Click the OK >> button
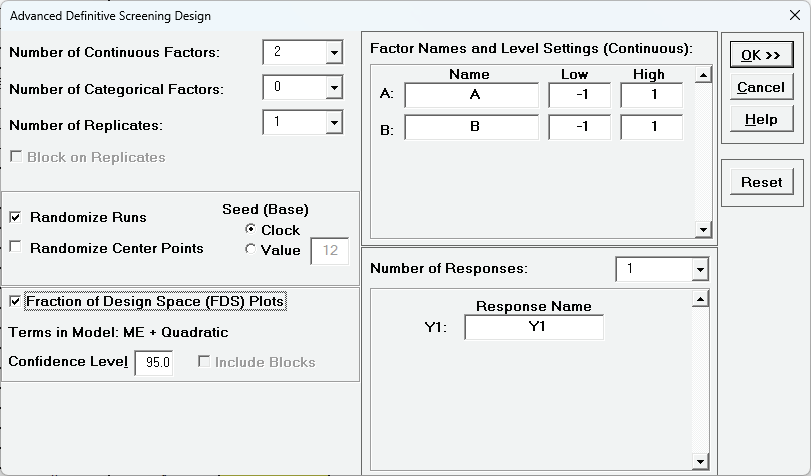Image resolution: width=811 pixels, height=476 pixels. point(761,55)
